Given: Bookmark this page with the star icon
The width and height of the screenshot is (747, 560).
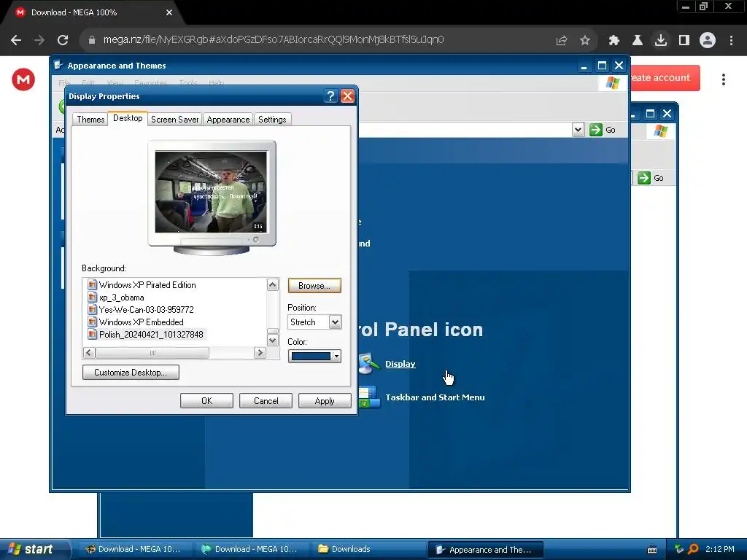Looking at the screenshot, I should coord(585,41).
